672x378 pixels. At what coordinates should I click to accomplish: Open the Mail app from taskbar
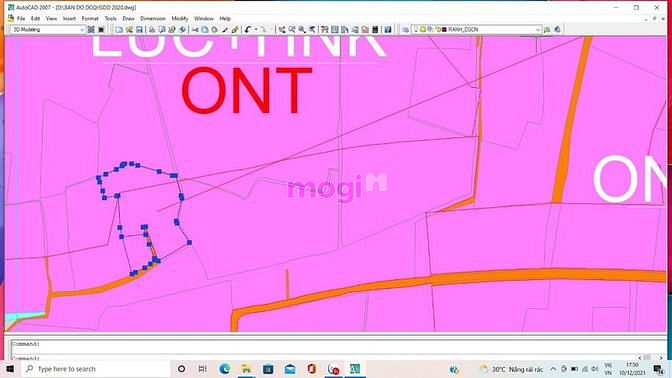(x=290, y=369)
